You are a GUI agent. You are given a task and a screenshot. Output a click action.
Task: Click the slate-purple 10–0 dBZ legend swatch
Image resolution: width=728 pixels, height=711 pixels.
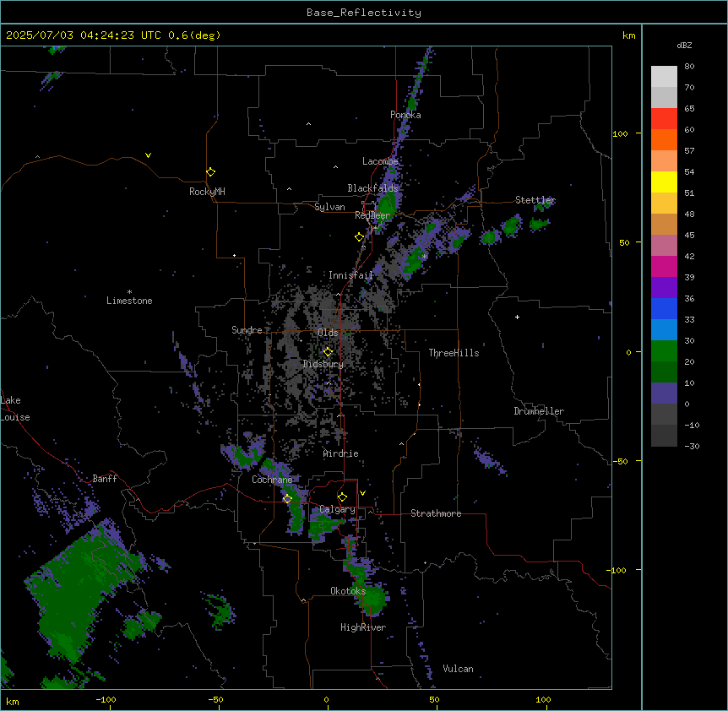pos(664,393)
